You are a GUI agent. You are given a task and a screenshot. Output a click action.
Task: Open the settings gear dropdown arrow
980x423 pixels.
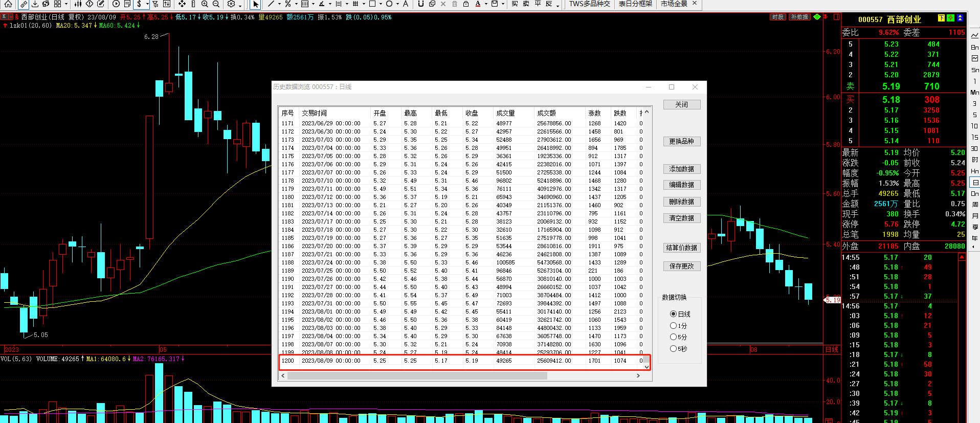tap(241, 4)
